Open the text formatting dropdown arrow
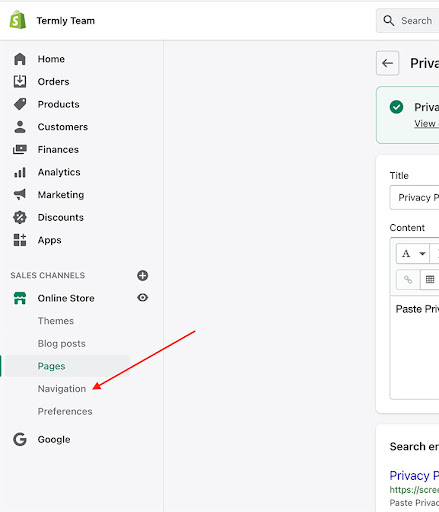This screenshot has width=439, height=512. point(422,254)
